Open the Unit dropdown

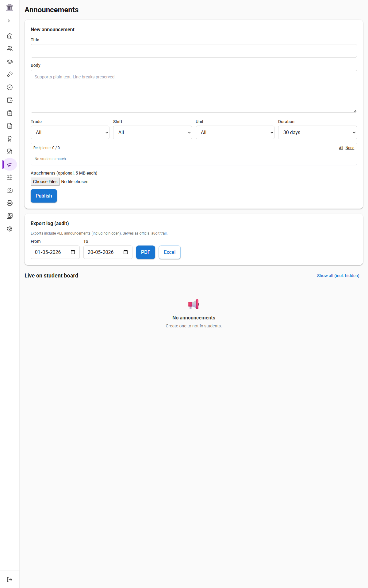tap(235, 132)
